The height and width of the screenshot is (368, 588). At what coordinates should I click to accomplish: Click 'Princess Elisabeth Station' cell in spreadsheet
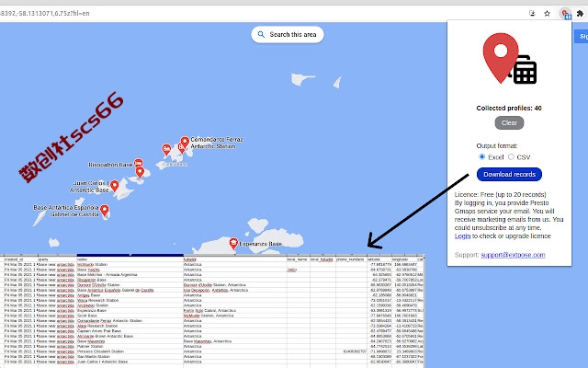[x=130, y=351]
